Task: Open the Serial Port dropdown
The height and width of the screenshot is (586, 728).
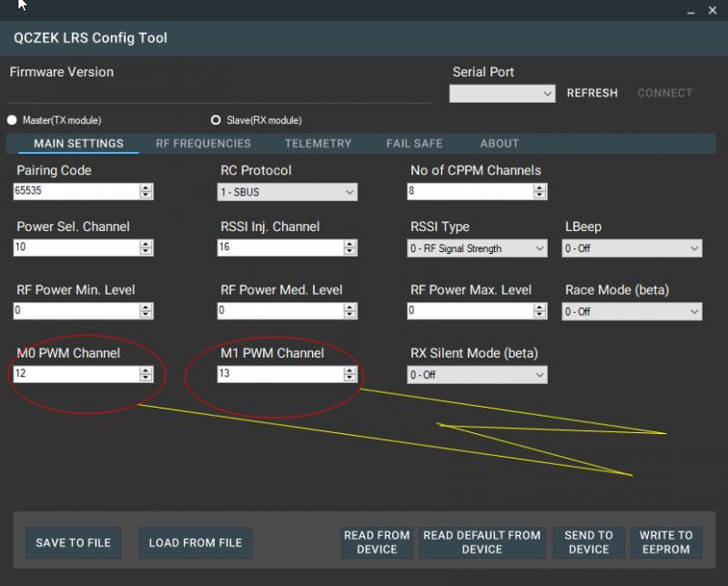Action: pos(502,94)
